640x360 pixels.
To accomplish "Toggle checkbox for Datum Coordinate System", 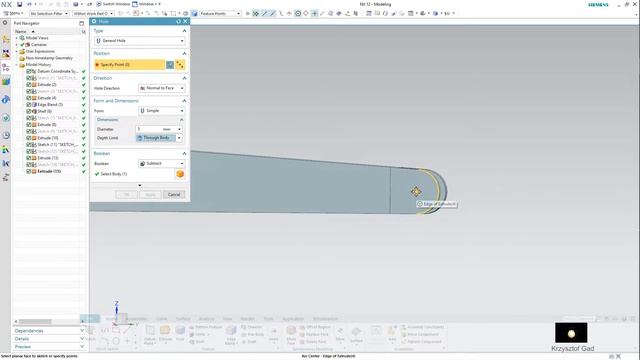I will click(29, 71).
